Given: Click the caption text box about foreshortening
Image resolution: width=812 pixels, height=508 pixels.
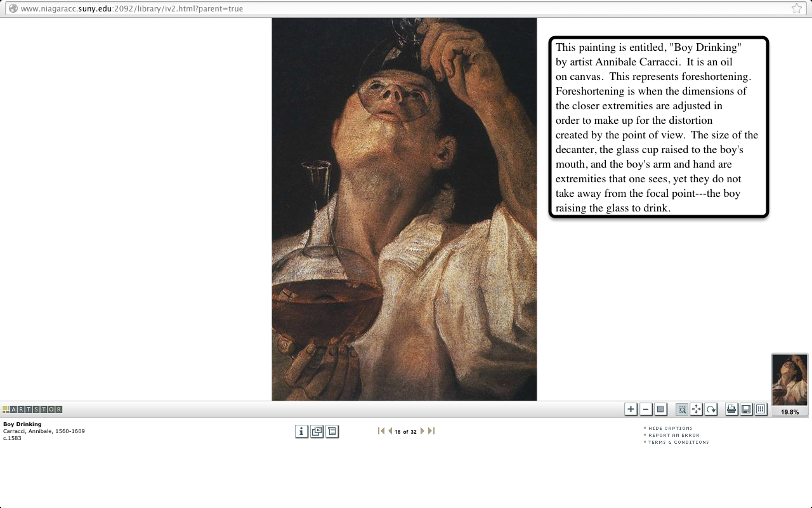Looking at the screenshot, I should pyautogui.click(x=658, y=127).
